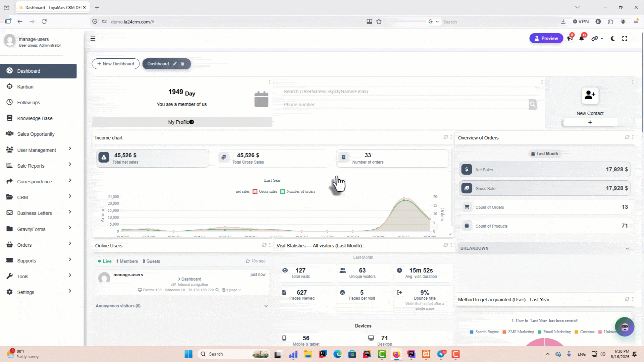Toggle dark mode moon icon
This screenshot has width=644, height=362.
tap(613, 39)
